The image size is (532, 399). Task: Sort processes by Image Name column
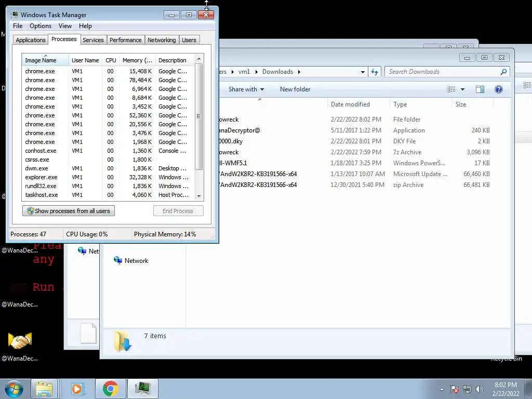pos(45,60)
